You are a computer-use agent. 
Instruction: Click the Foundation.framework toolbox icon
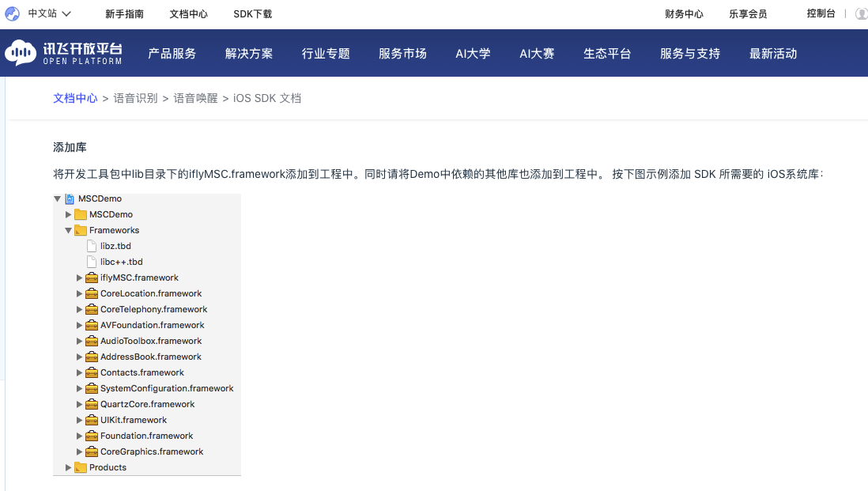[x=92, y=436]
